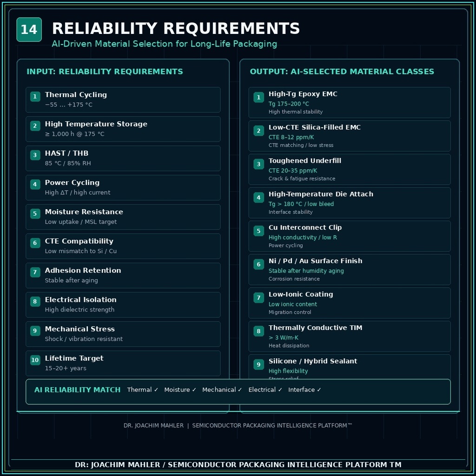Click badge 3 next to HAST / THB

coord(35,155)
